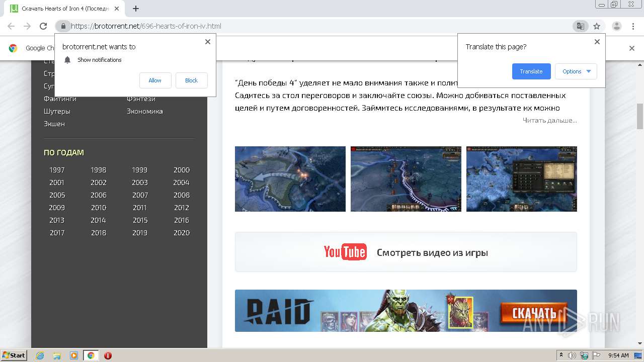
Task: Open the Windows Start menu
Action: tap(14, 355)
